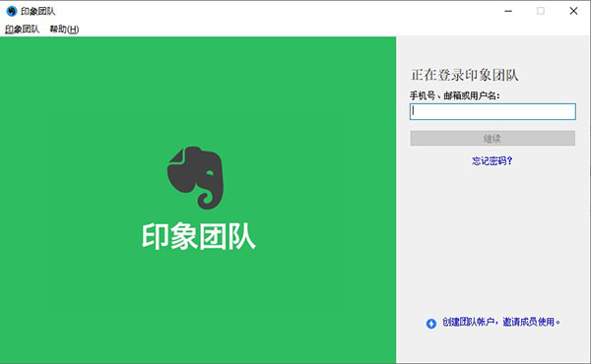Open the 印象团队 menu in menu bar
Screen dimensions: 591x364
pos(23,29)
